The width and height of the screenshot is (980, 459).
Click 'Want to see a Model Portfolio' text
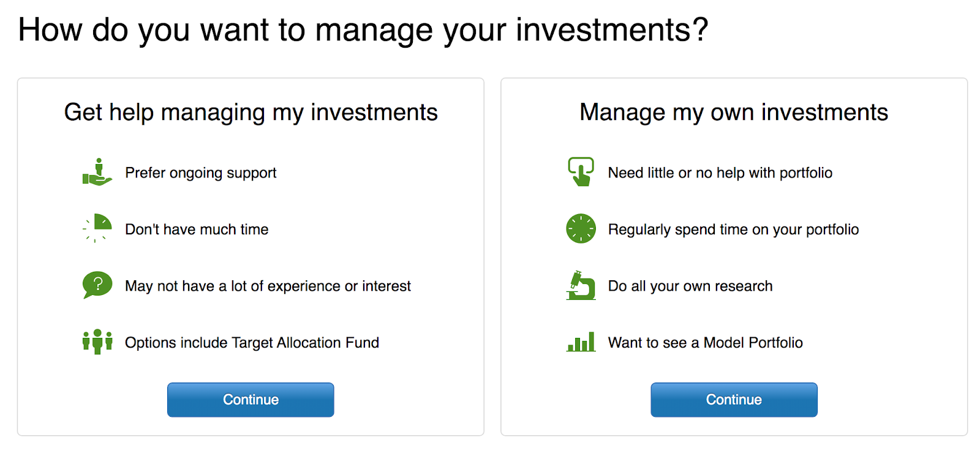click(705, 343)
